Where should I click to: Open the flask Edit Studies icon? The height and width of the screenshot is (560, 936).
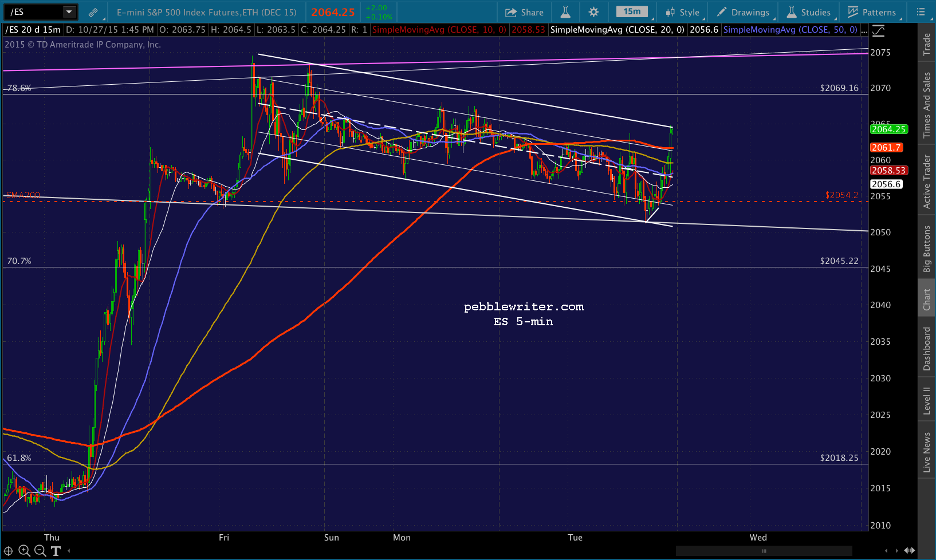(565, 12)
